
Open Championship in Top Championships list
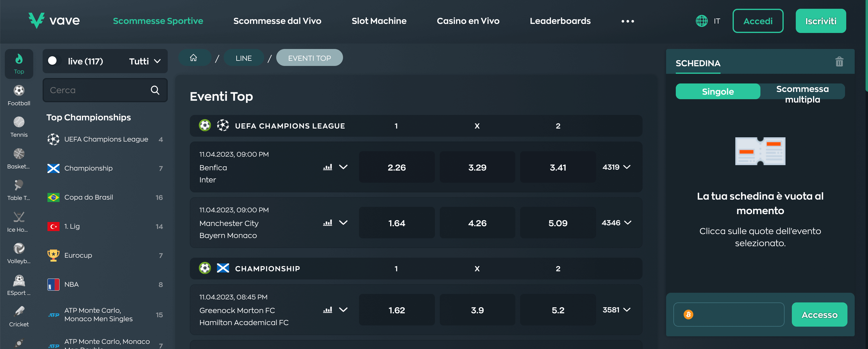[x=105, y=168]
